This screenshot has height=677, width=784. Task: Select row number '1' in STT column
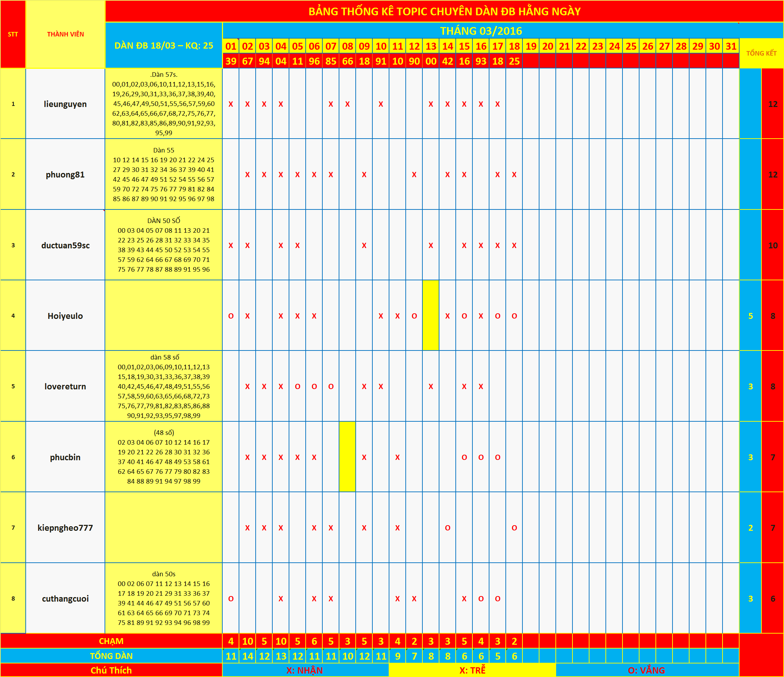click(x=13, y=104)
